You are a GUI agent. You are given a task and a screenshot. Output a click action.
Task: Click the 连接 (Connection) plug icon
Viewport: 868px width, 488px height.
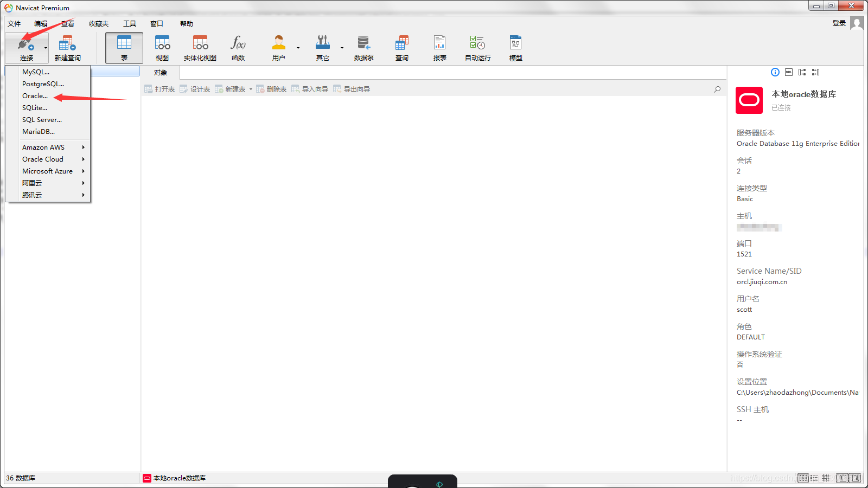point(26,43)
